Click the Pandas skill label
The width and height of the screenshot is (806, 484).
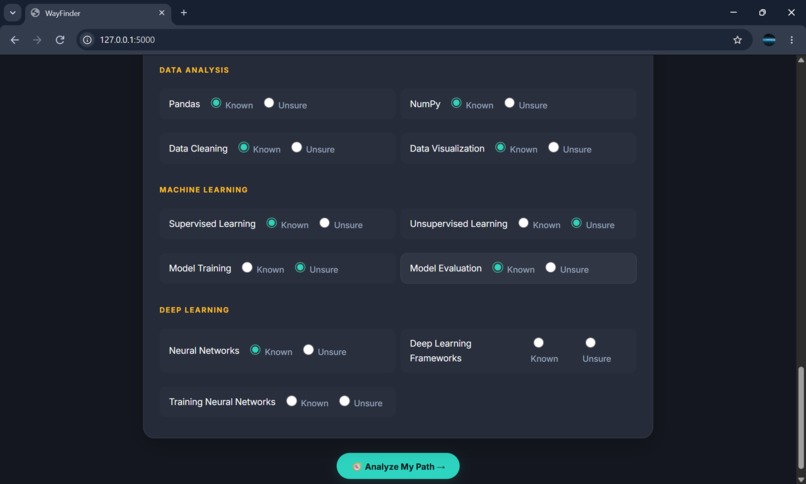pos(184,104)
